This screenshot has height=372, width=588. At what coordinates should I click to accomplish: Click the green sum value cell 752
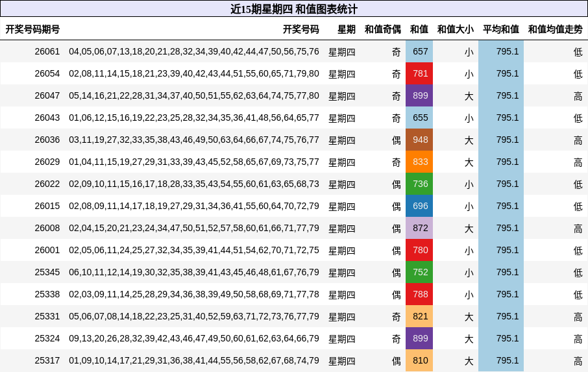pyautogui.click(x=419, y=272)
